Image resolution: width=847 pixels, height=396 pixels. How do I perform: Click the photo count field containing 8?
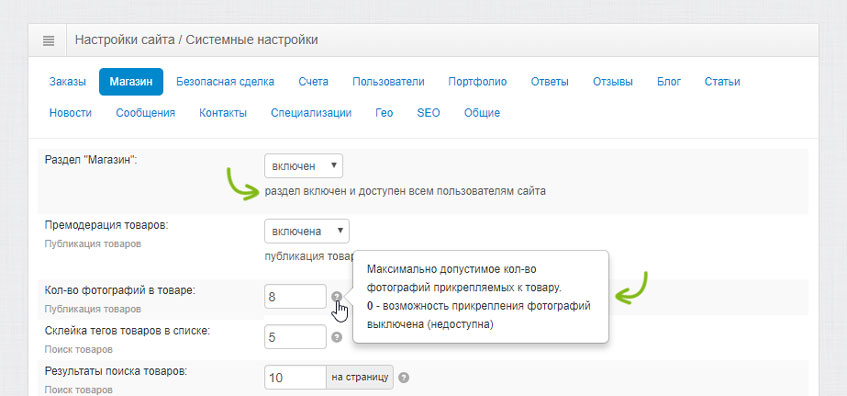[295, 297]
